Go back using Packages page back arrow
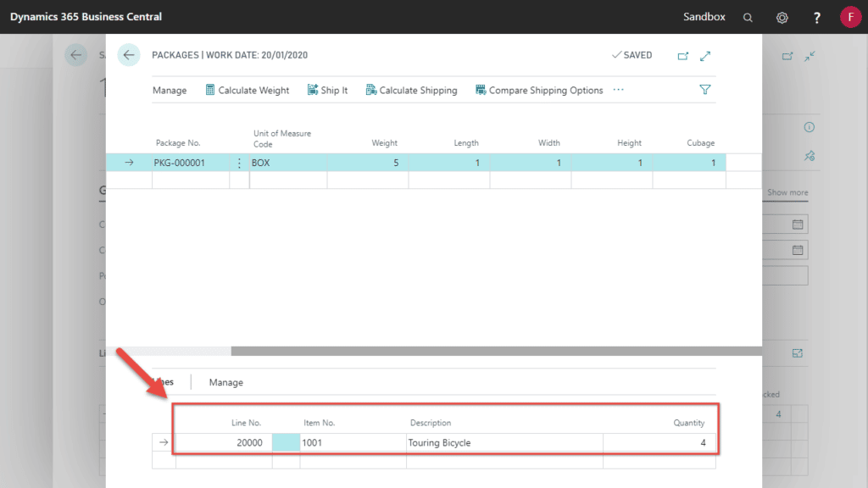868x488 pixels. [x=129, y=55]
